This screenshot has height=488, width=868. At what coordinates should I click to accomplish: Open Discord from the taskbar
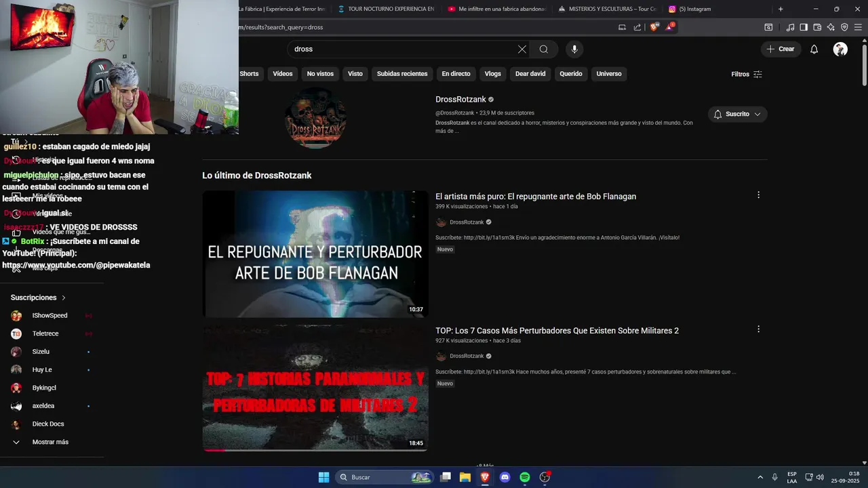[505, 477]
